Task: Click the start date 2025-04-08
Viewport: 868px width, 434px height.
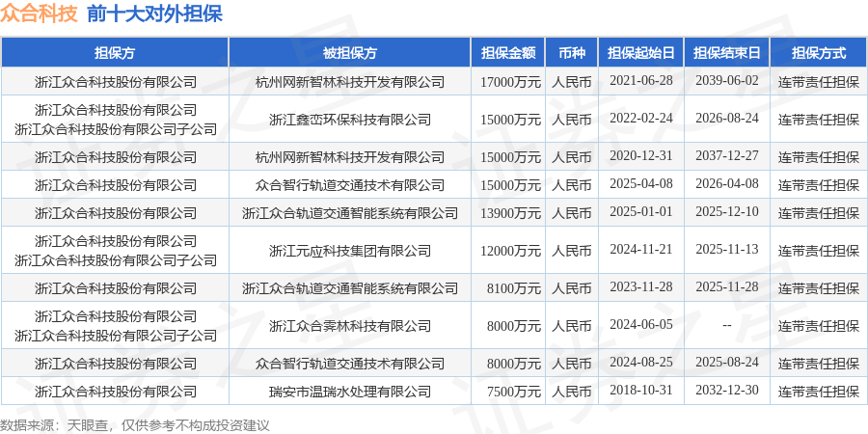Action: [x=641, y=183]
